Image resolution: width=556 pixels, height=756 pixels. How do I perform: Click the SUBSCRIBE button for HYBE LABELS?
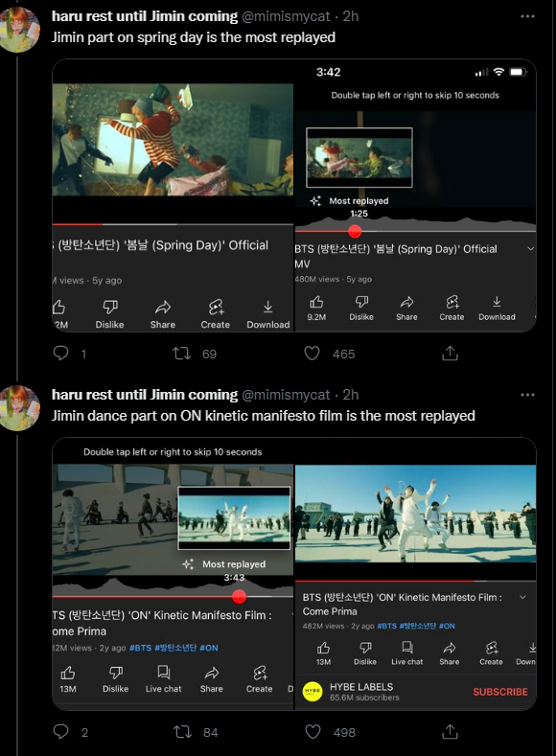coord(500,692)
